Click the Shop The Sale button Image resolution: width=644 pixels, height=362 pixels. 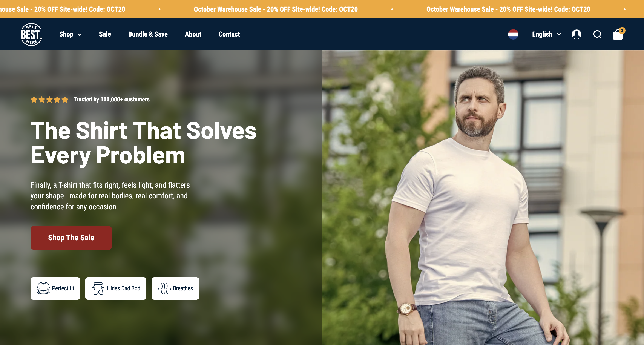tap(71, 238)
